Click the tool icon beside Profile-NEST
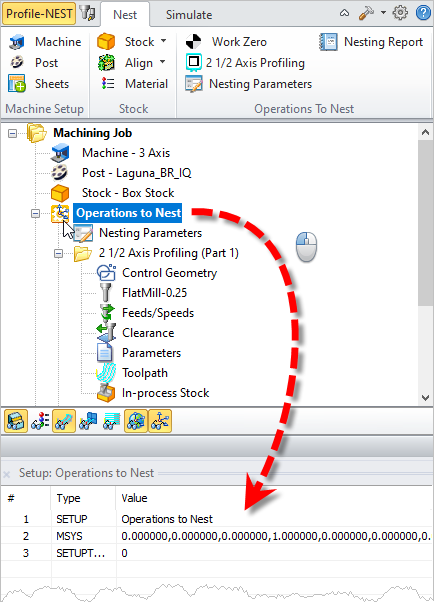The width and height of the screenshot is (434, 611). (87, 14)
